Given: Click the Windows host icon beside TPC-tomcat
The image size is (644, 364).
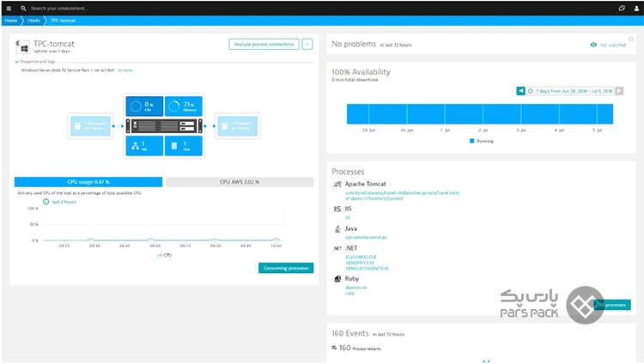Looking at the screenshot, I should [x=22, y=47].
